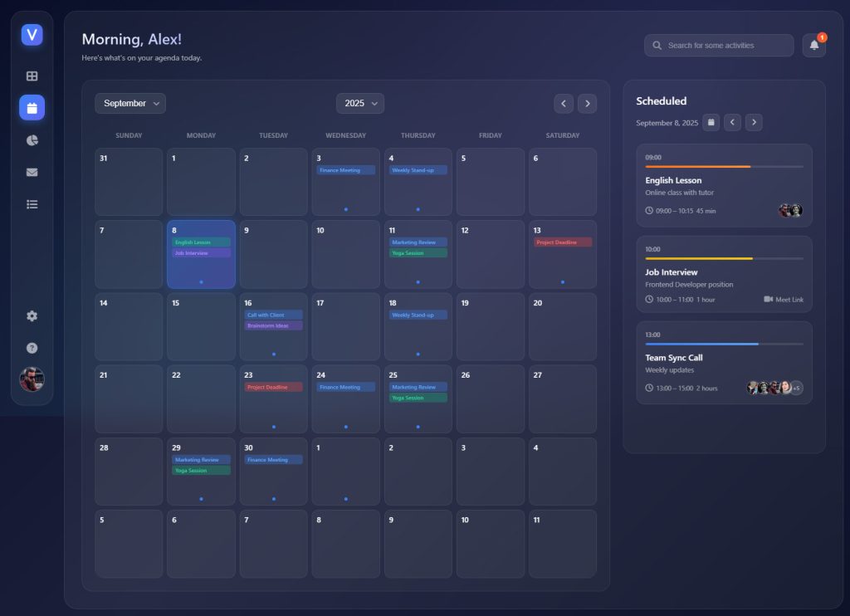Open the help question mark icon
850x616 pixels.
pyautogui.click(x=32, y=348)
